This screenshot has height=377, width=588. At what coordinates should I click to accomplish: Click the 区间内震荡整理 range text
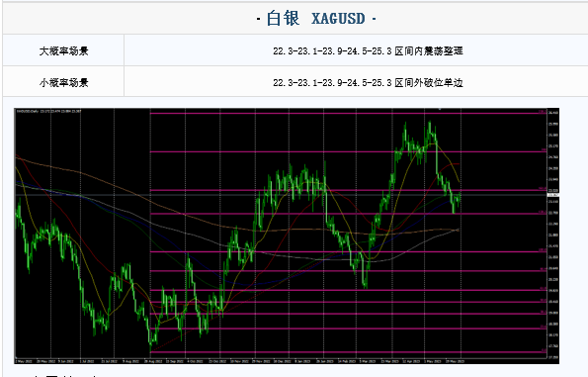click(x=368, y=50)
